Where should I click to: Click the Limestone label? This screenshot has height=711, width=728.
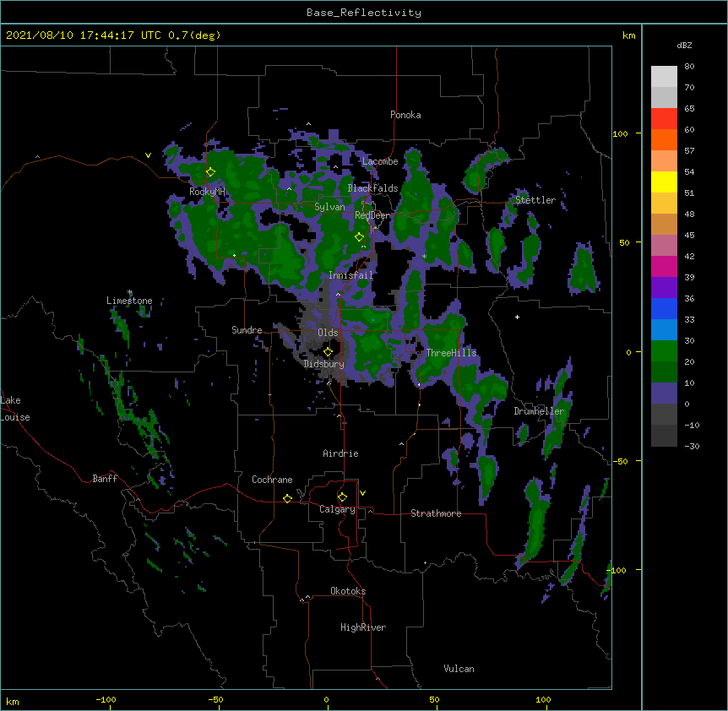coord(129,301)
